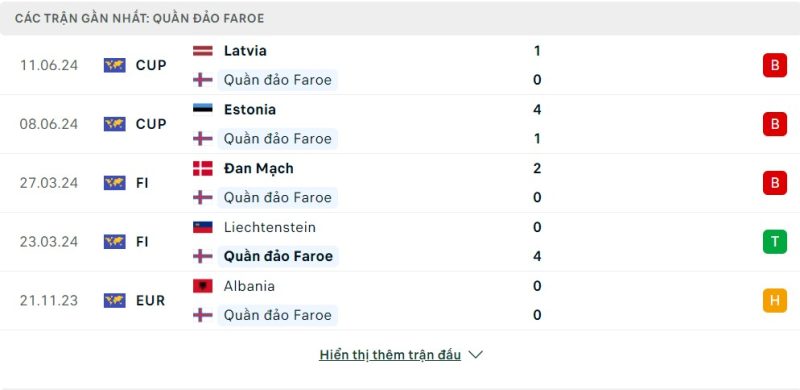Click the Albania flag icon
The height and width of the screenshot is (390, 800).
coord(203,286)
